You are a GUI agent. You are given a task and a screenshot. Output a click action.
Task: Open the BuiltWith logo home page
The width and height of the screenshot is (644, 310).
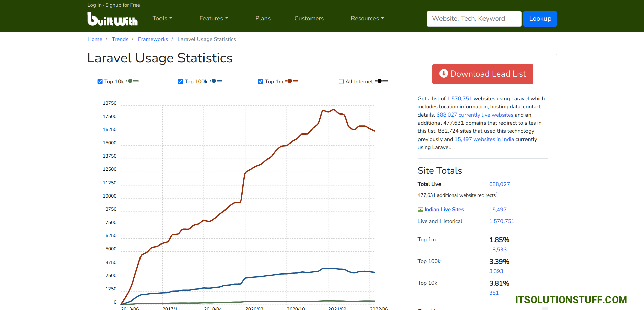pos(112,19)
